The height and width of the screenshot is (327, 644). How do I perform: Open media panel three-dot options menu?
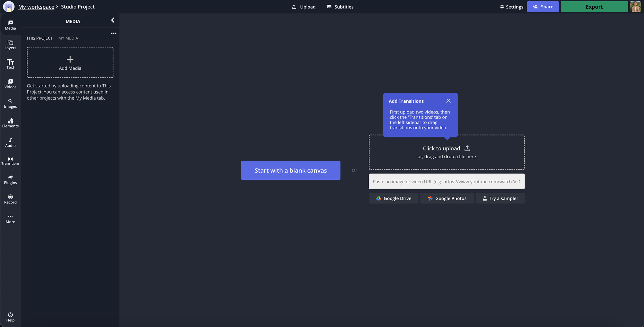click(113, 33)
